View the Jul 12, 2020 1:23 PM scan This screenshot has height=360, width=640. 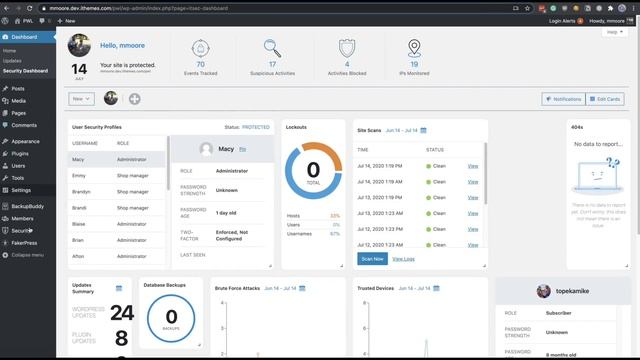point(473,229)
